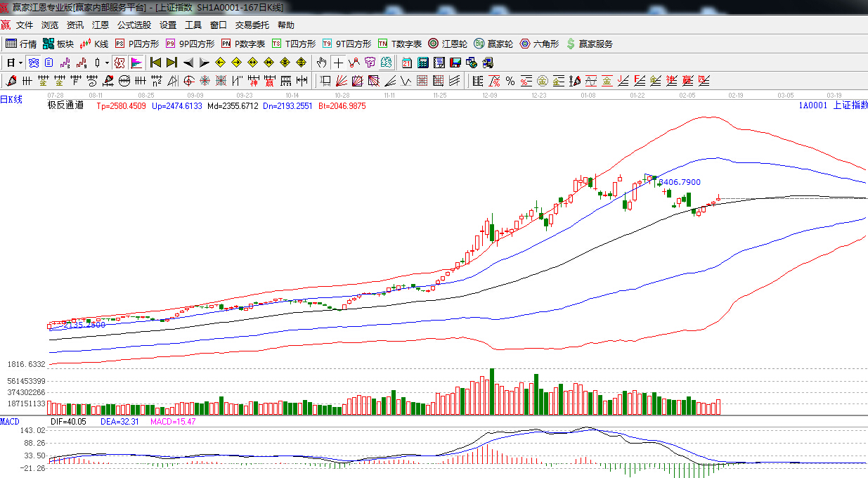Toggle the colored flag chart button

coord(136,63)
